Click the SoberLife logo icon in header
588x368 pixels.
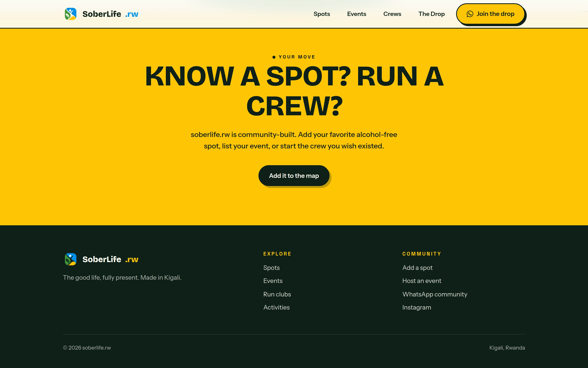[x=71, y=14]
